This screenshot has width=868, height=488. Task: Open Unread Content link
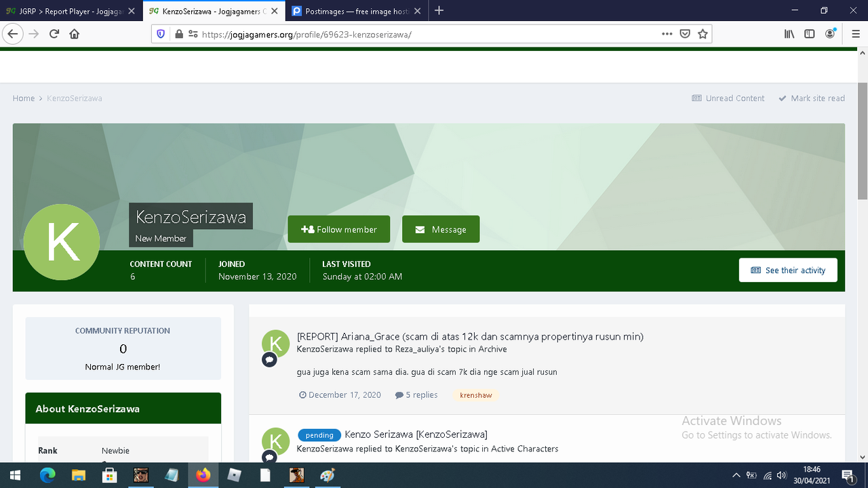pos(728,98)
